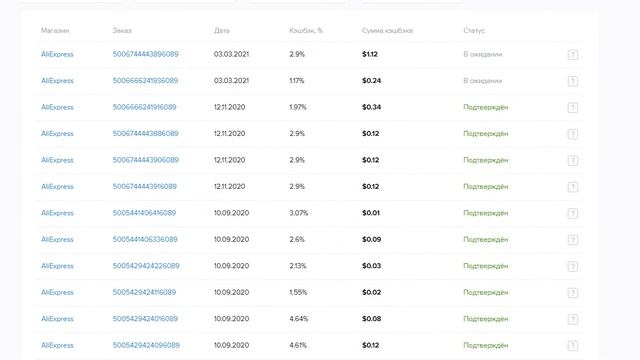Click the Кэшбэк, % column header
This screenshot has height=360, width=640.
click(306, 31)
